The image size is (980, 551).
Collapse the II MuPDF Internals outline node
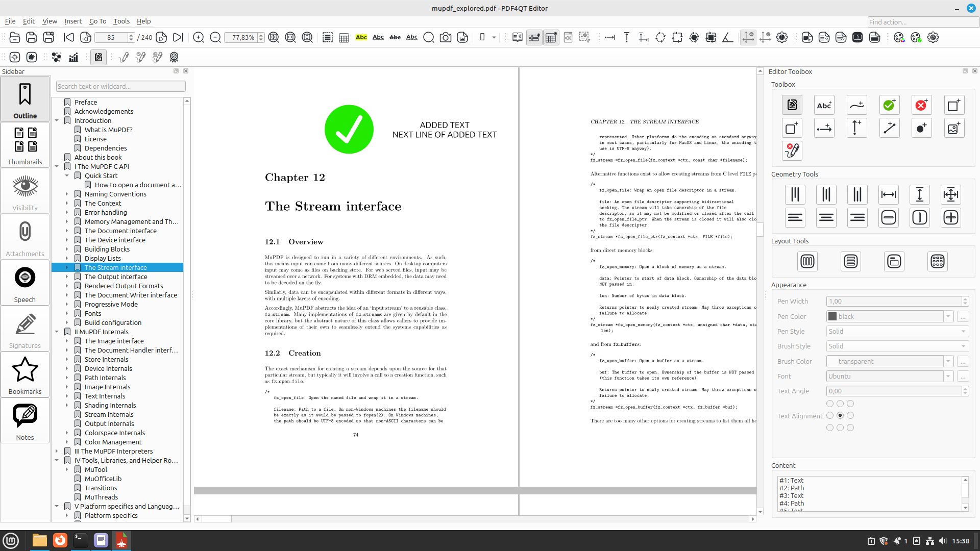coord(57,332)
